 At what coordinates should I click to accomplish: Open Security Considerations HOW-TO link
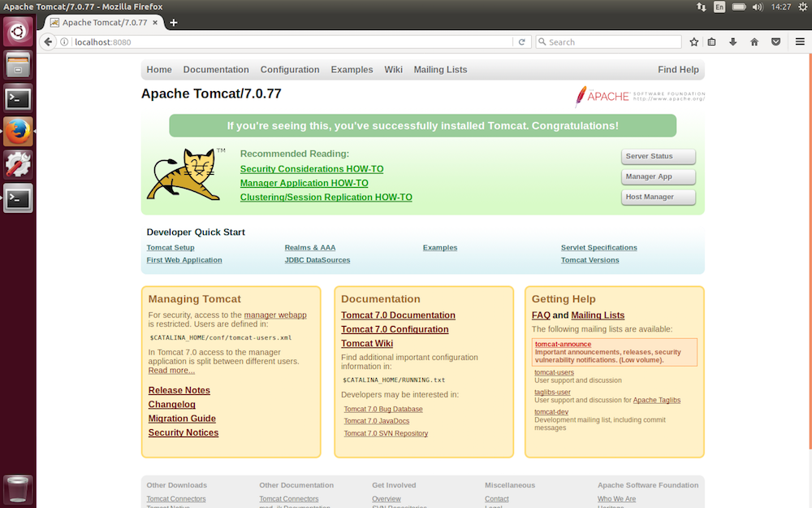312,169
